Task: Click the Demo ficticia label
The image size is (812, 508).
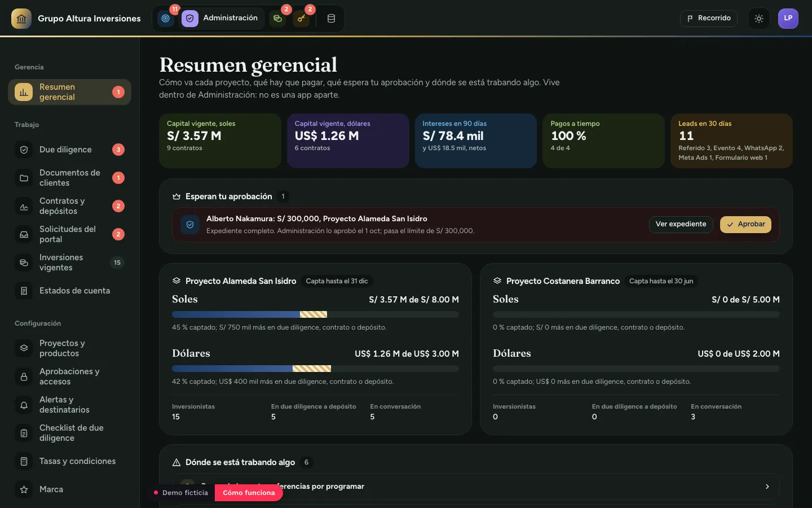Action: point(185,493)
